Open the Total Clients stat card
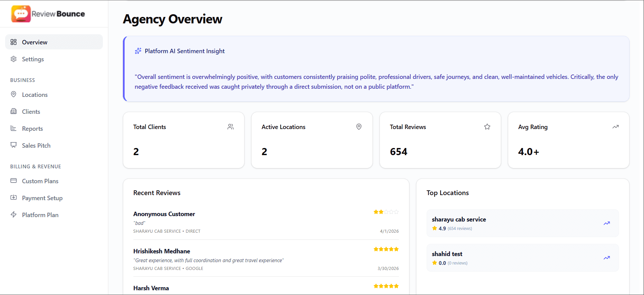The width and height of the screenshot is (644, 295). [184, 140]
